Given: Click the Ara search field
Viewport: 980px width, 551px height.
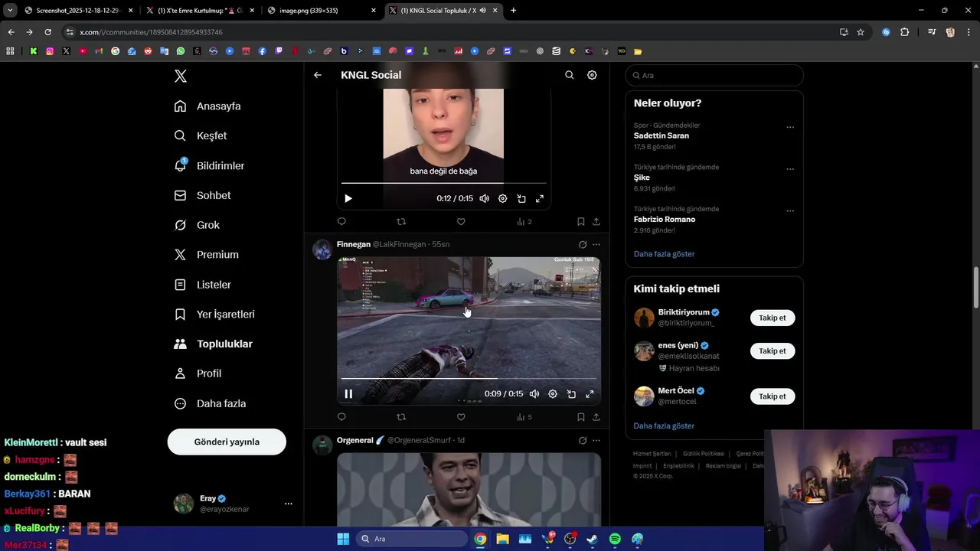Looking at the screenshot, I should 714,75.
